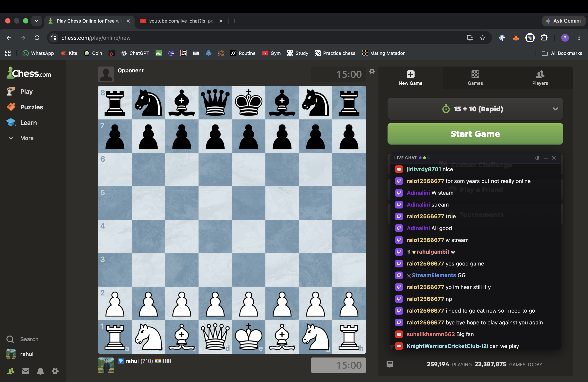Open the Mating Matador bookmark

[x=383, y=53]
